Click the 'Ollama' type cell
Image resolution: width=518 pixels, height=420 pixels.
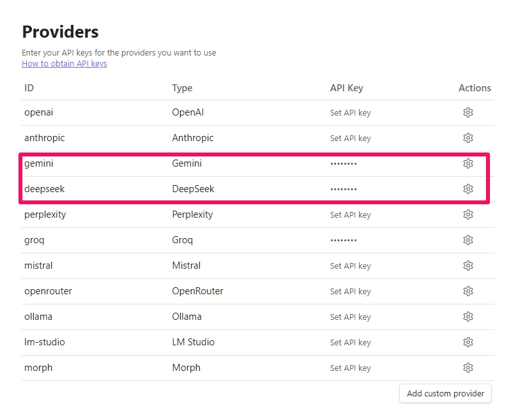pyautogui.click(x=187, y=317)
